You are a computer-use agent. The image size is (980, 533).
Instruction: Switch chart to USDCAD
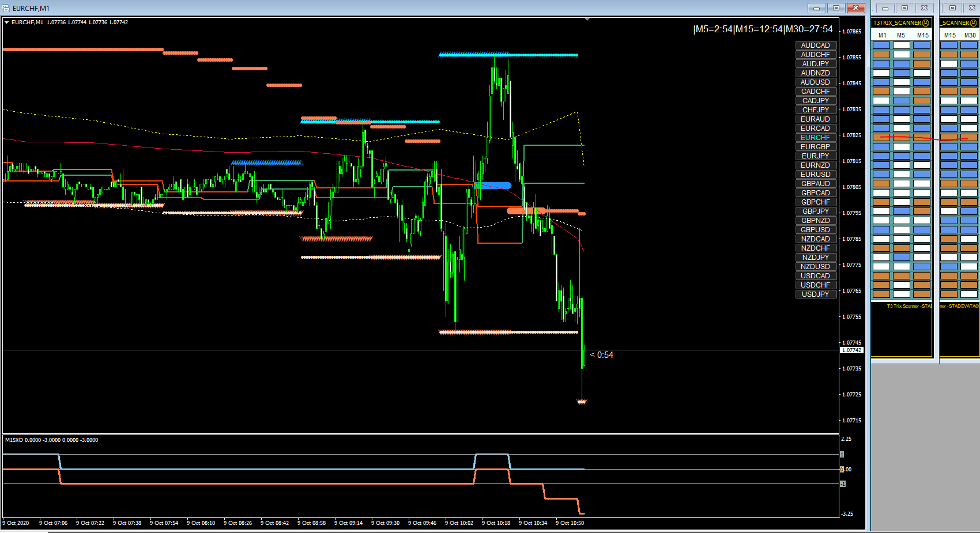[x=816, y=276]
